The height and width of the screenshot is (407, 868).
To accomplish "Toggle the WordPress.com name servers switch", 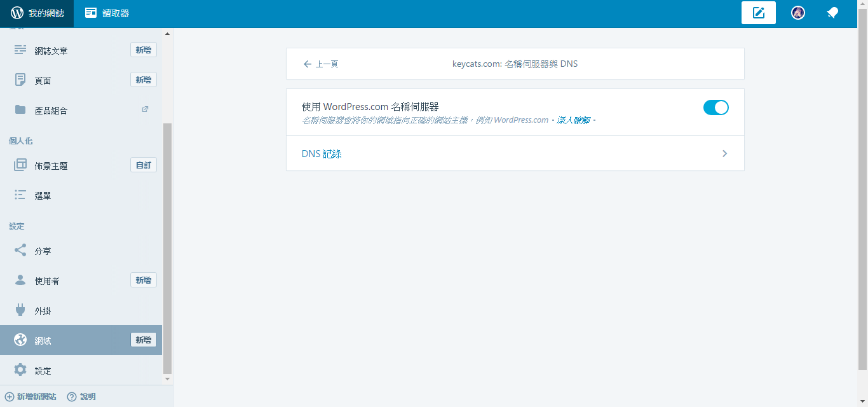I will pyautogui.click(x=716, y=107).
